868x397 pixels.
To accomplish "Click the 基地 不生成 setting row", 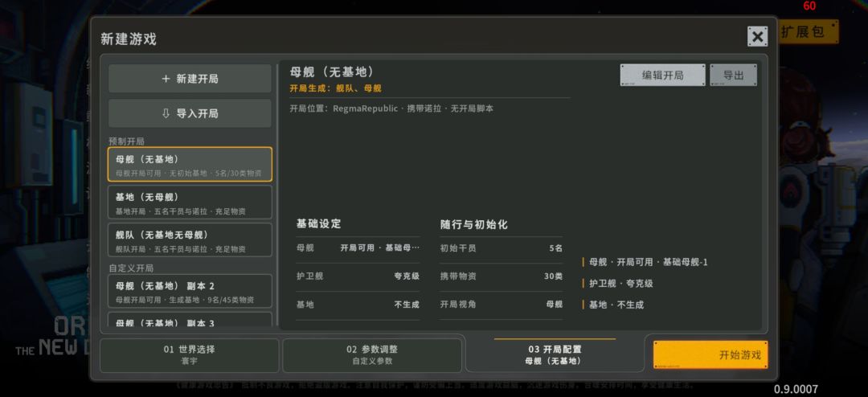I will click(358, 305).
